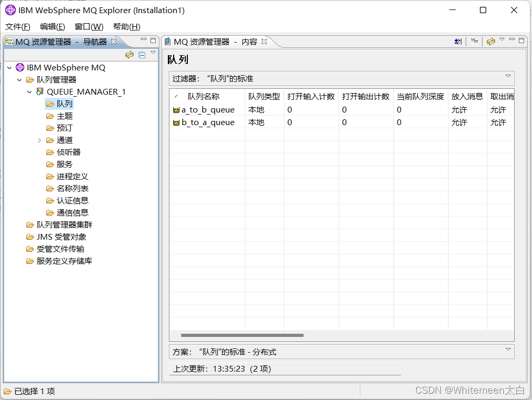Switch to MQ 资源管理器 - 内容 tab
This screenshot has height=400, width=532.
[215, 42]
